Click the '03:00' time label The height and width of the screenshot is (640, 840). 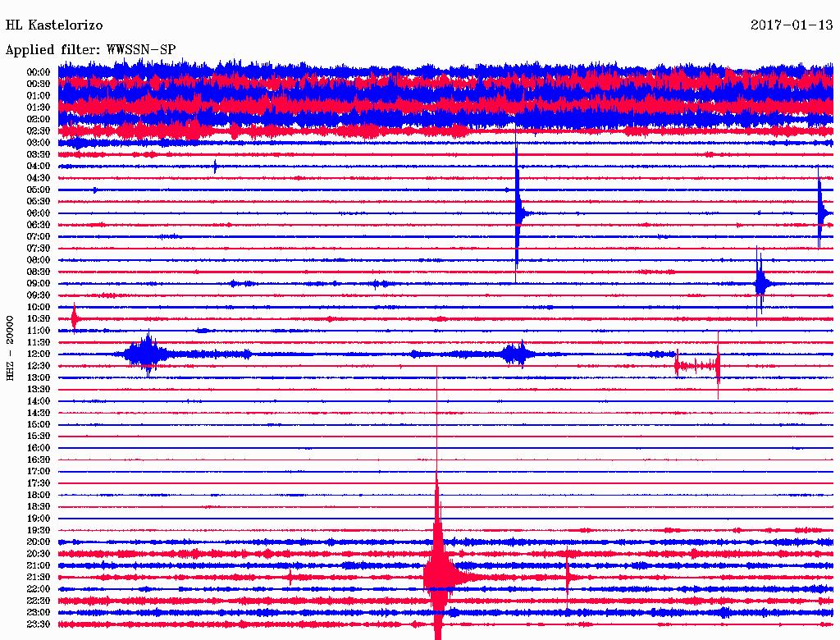[39, 143]
